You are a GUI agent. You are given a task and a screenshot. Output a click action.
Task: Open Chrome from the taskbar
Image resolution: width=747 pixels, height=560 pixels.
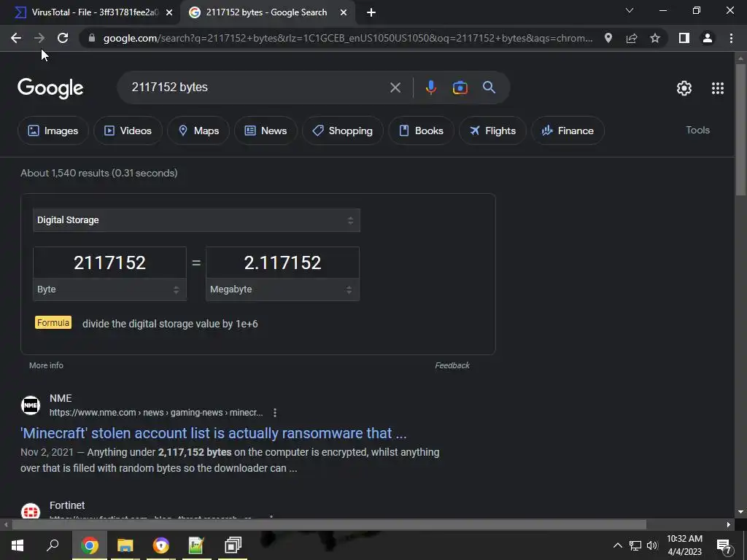[x=90, y=545]
